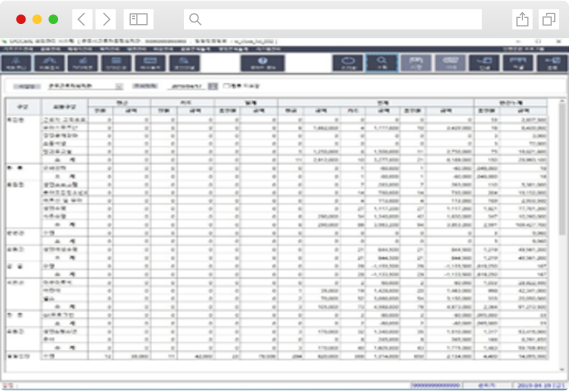Click the browser forward arrow
Image resolution: width=570 pixels, height=391 pixels.
(x=106, y=19)
